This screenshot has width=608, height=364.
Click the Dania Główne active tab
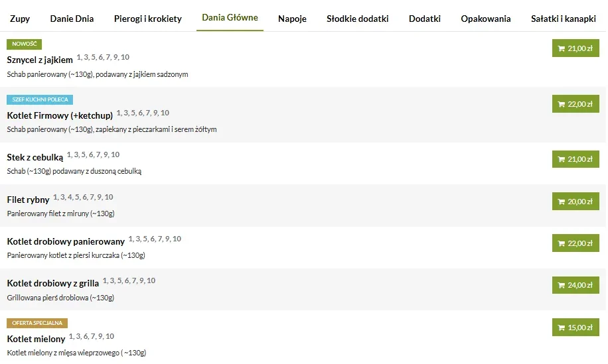[230, 18]
